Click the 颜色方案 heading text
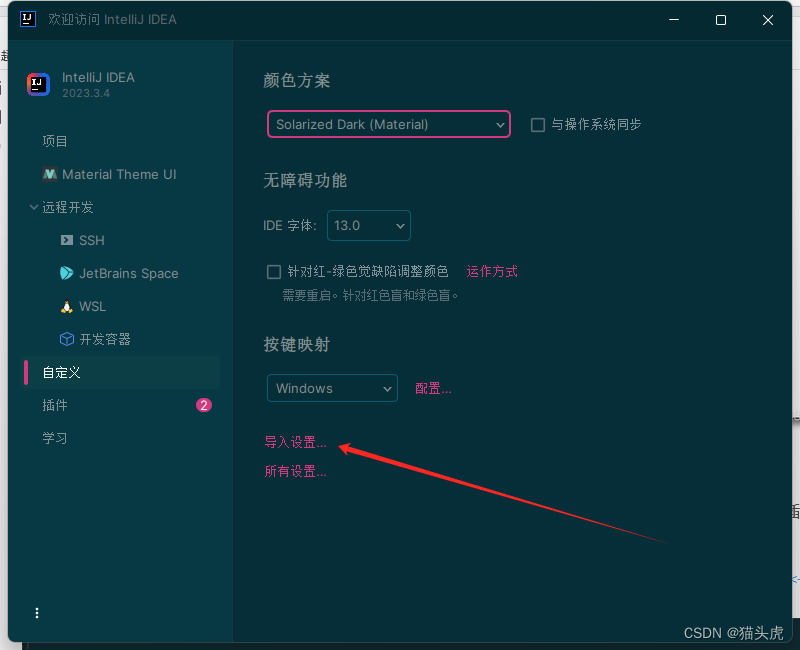Screen dimensions: 800x650 (297, 81)
